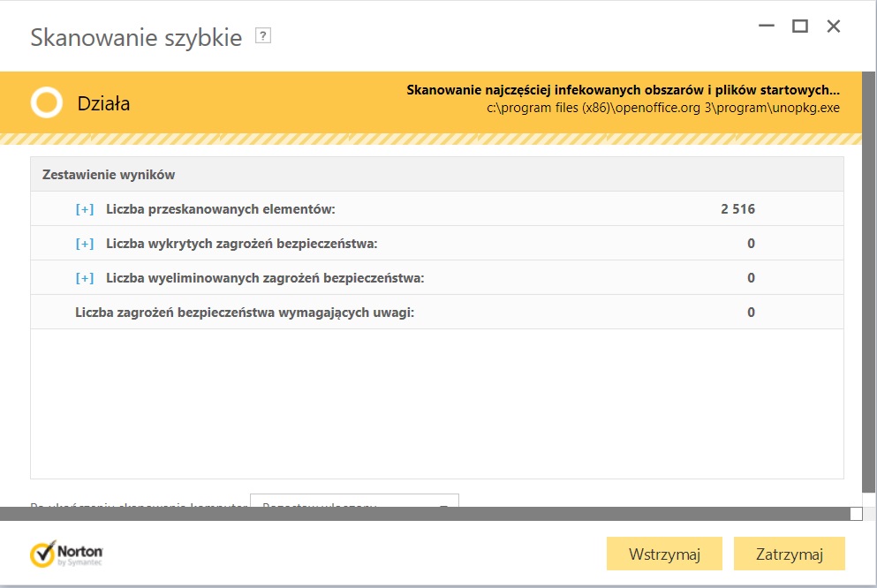Image resolution: width=877 pixels, height=588 pixels.
Task: Click the vertical scrollbar on right edge
Action: 869,283
